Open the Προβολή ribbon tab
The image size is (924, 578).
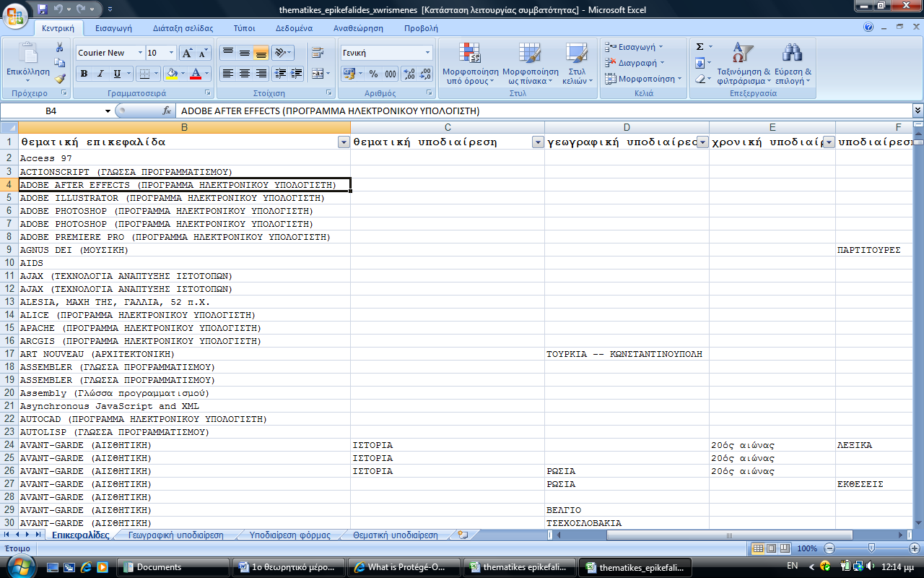point(421,28)
